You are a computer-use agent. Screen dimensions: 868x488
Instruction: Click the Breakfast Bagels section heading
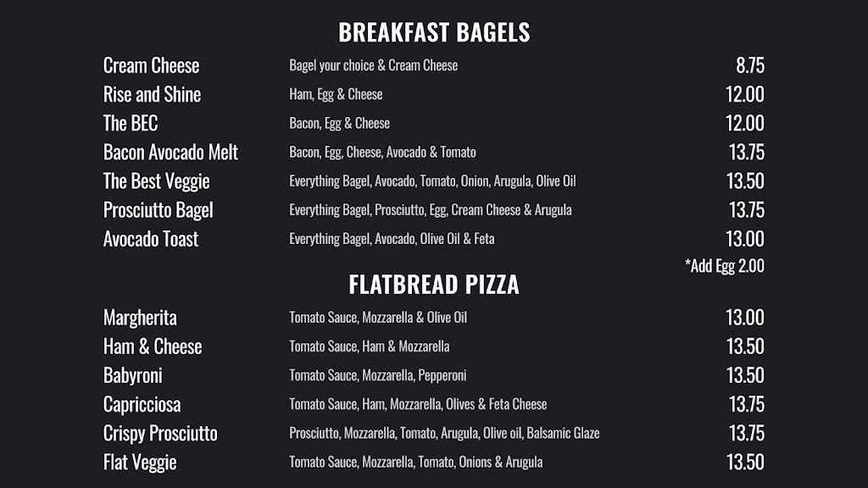[x=434, y=32]
